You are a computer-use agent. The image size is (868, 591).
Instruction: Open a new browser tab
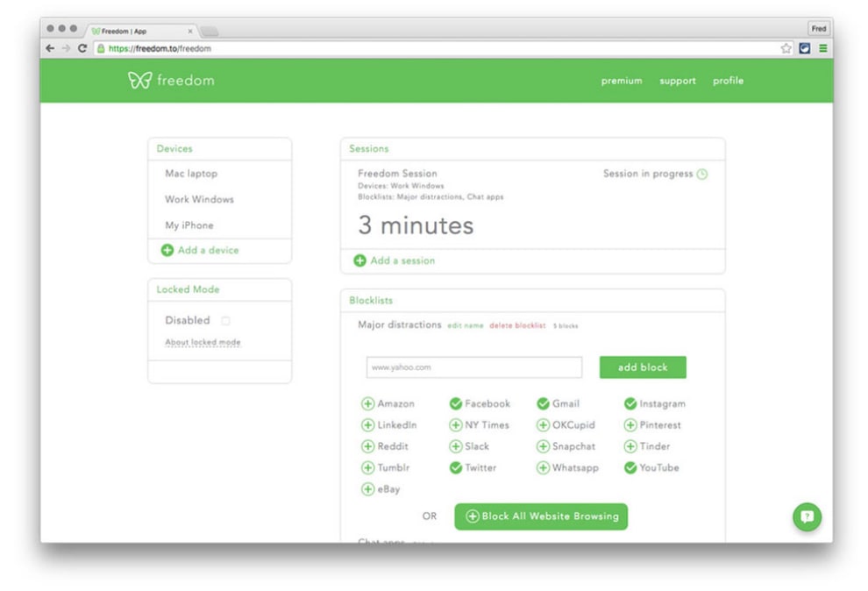tap(210, 32)
